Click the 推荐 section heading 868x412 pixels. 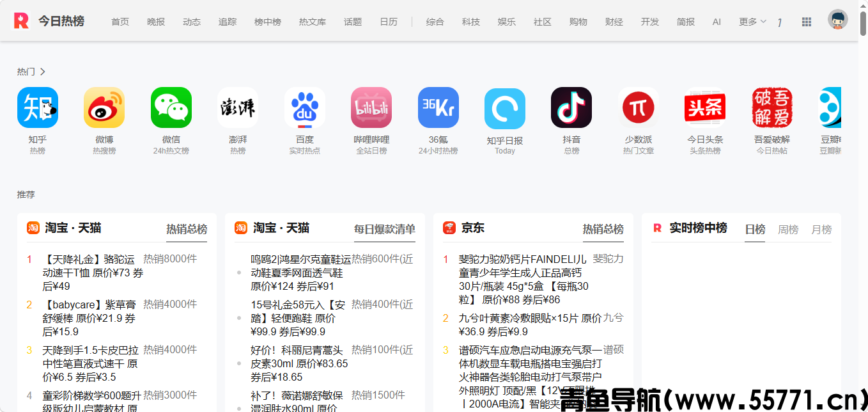(x=26, y=194)
